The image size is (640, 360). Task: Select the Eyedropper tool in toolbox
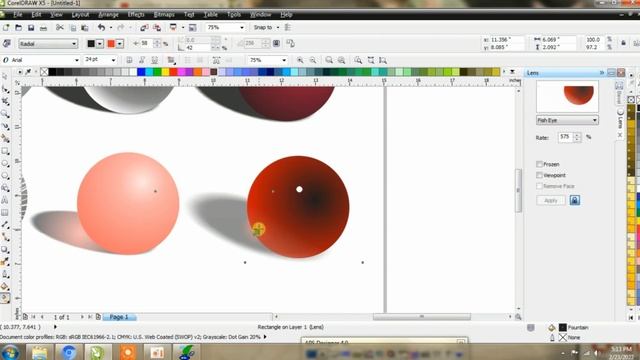[x=5, y=262]
